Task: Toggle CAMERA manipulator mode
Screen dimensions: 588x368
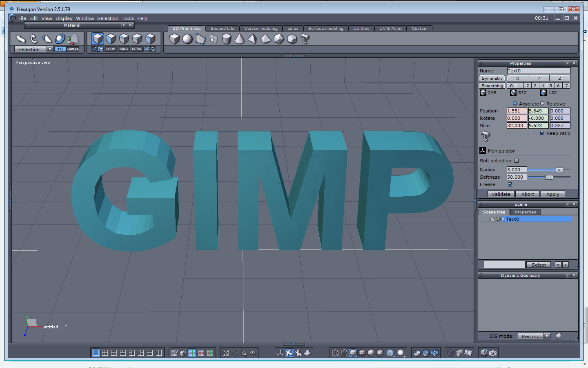Action: pos(73,49)
